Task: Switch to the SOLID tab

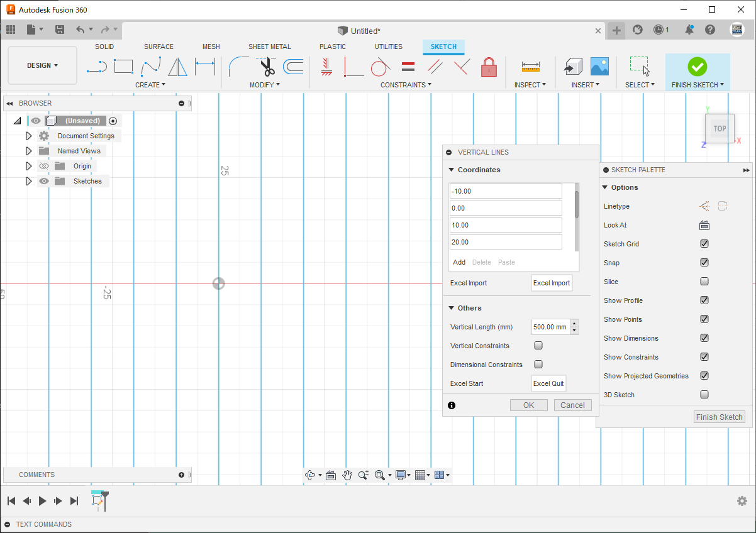Action: pos(104,47)
